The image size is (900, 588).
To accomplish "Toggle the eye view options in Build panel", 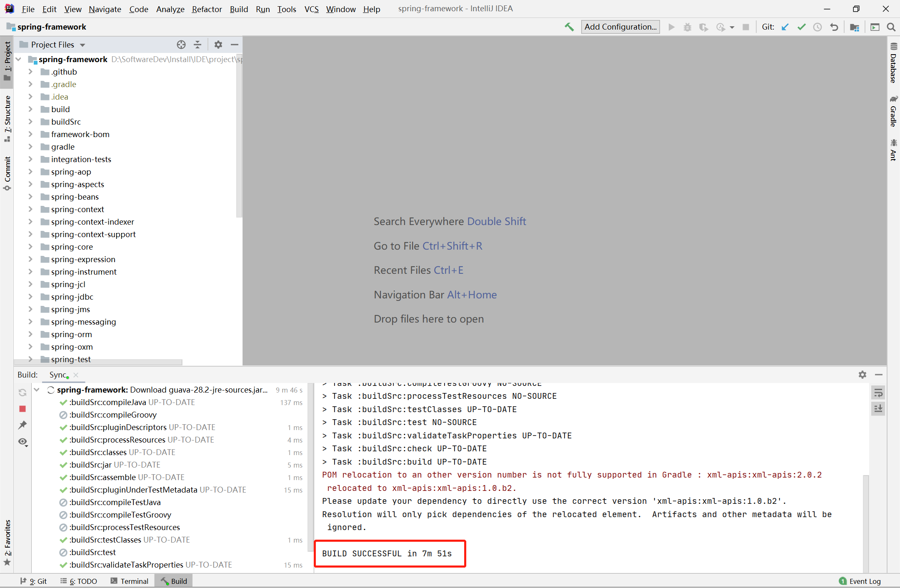I will (22, 442).
